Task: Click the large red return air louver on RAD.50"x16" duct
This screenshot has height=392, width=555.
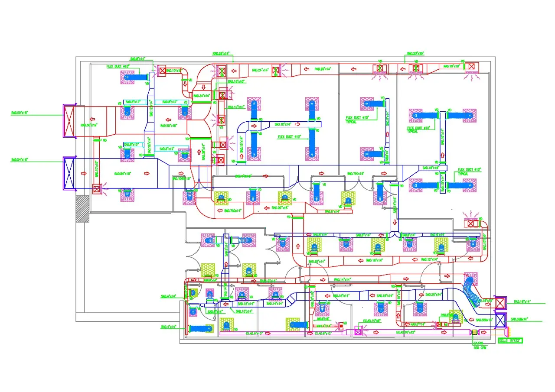Action: (x=69, y=121)
